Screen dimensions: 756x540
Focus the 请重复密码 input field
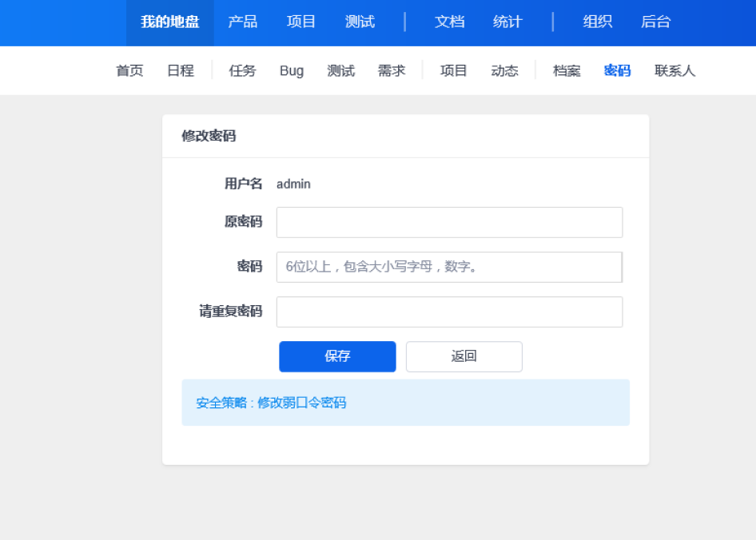(x=449, y=312)
